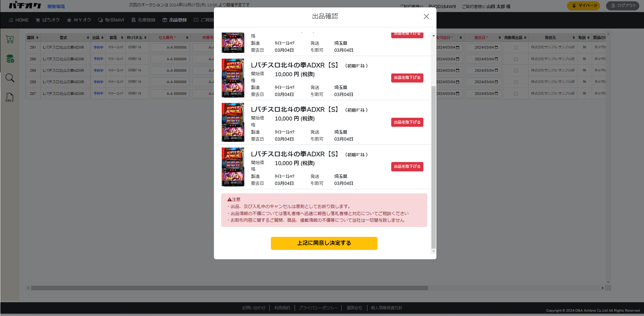The width and height of the screenshot is (644, 316).
Task: Open the お問い合わせ footer link
Action: tap(254, 308)
